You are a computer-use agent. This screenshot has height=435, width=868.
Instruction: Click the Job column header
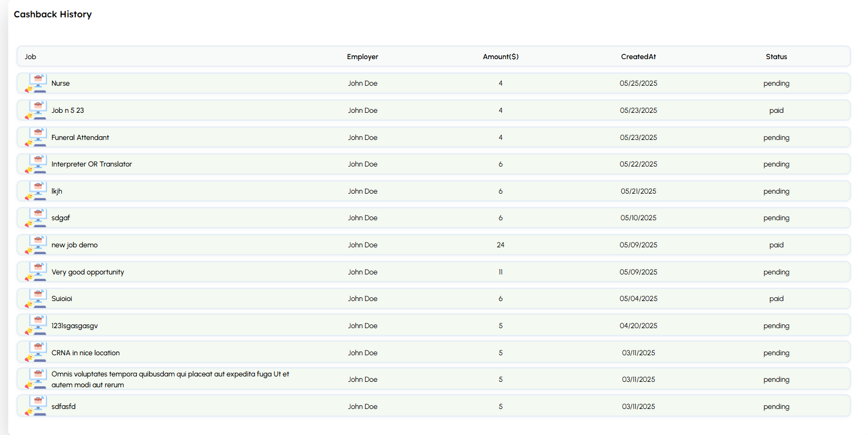pos(30,57)
